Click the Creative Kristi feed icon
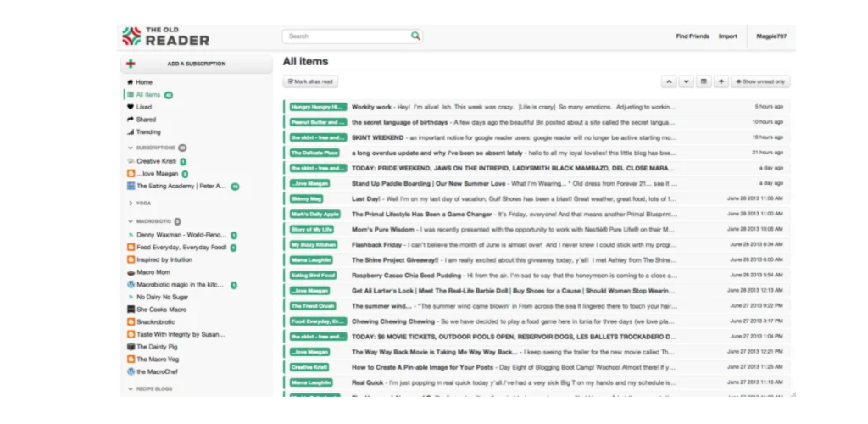This screenshot has width=868, height=424. [x=131, y=161]
